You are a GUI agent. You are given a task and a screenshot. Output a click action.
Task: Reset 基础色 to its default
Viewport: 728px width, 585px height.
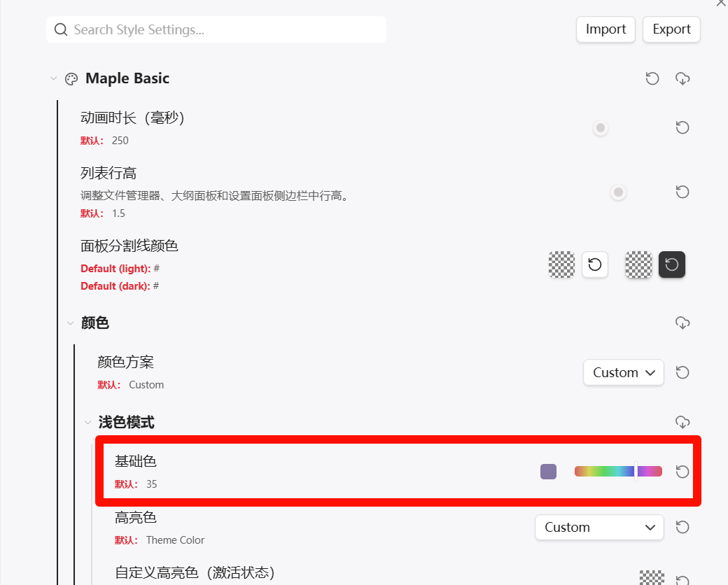pos(682,472)
